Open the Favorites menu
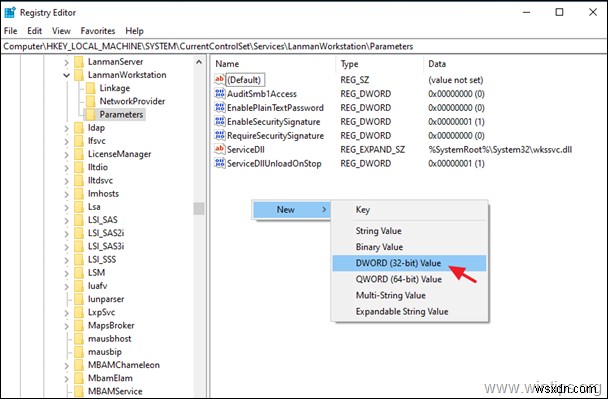This screenshot has width=608, height=399. (98, 31)
